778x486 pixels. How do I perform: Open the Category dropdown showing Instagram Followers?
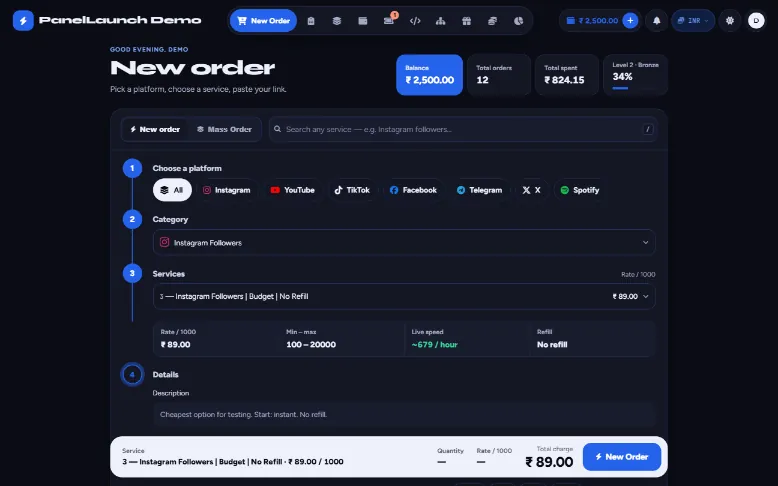[404, 242]
